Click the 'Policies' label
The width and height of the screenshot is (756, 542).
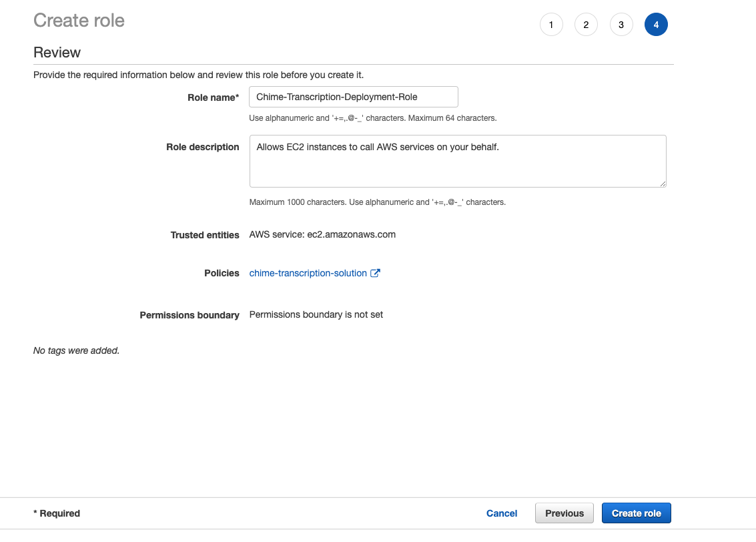coord(222,273)
